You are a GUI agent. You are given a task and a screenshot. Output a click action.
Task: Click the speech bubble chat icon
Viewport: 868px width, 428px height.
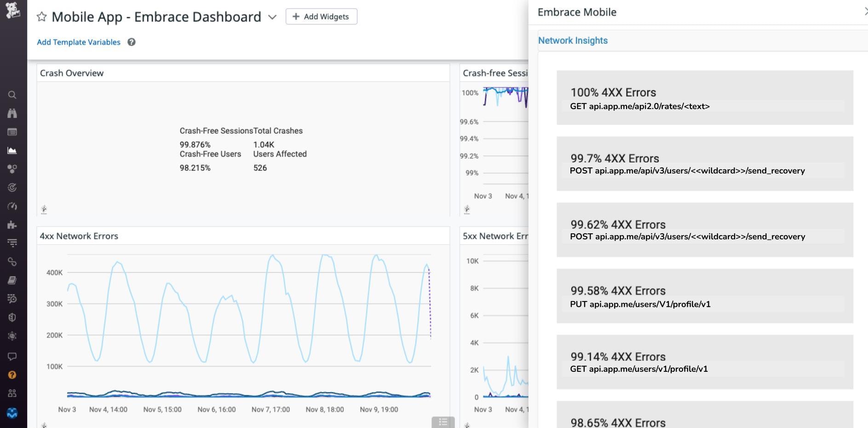pyautogui.click(x=12, y=356)
